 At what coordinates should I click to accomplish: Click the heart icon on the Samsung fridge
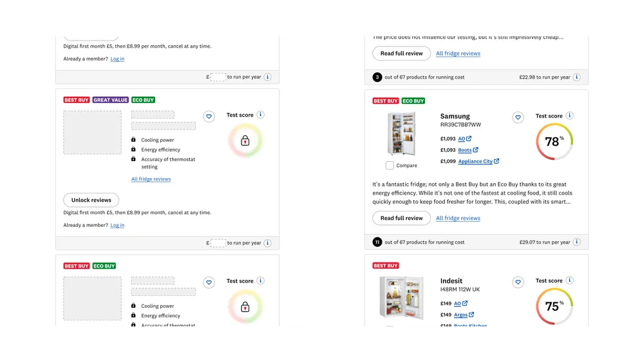(518, 117)
